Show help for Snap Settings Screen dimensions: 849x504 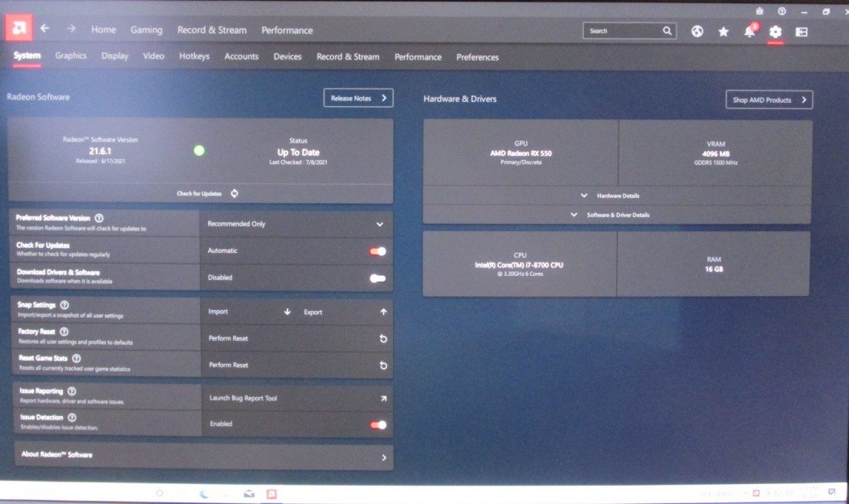tap(65, 305)
